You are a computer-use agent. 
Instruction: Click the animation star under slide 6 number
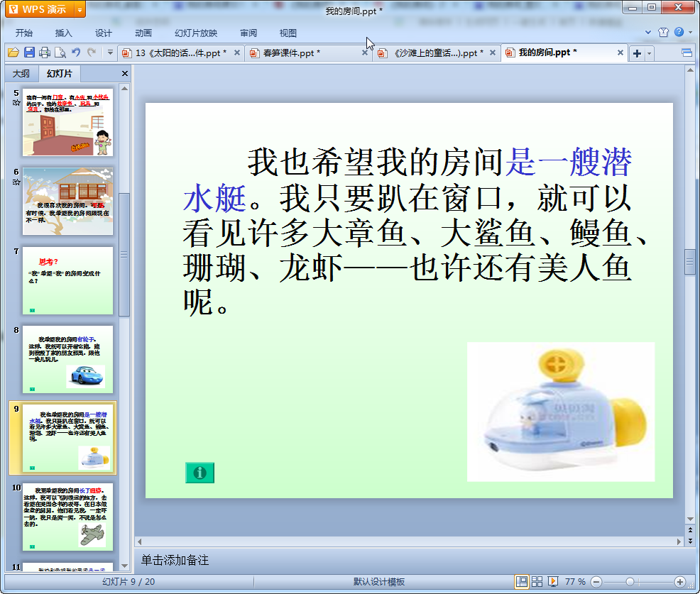tap(16, 182)
